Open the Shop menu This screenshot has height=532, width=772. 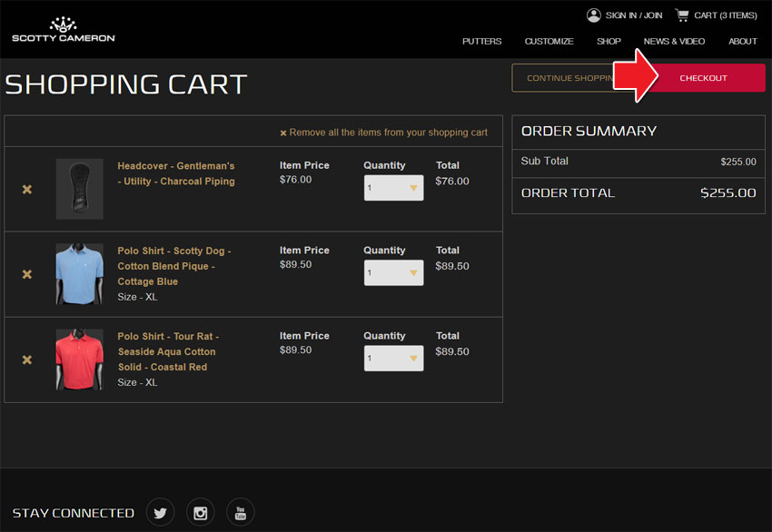pyautogui.click(x=609, y=42)
